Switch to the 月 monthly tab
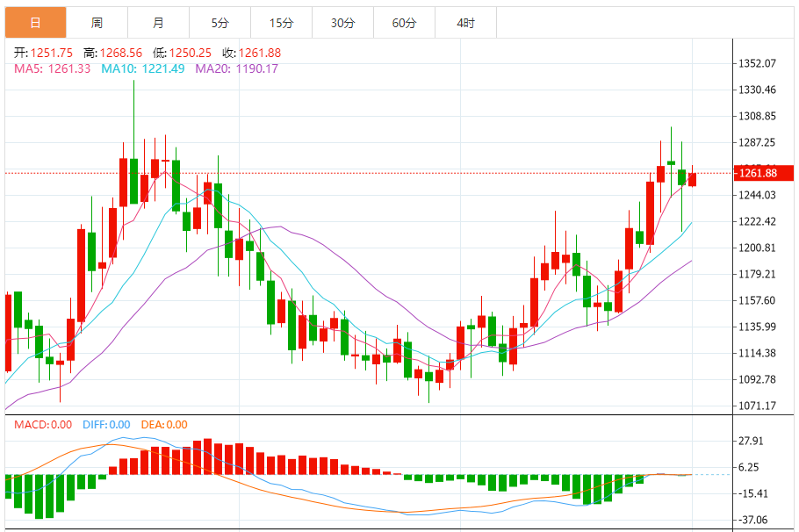 [x=158, y=23]
